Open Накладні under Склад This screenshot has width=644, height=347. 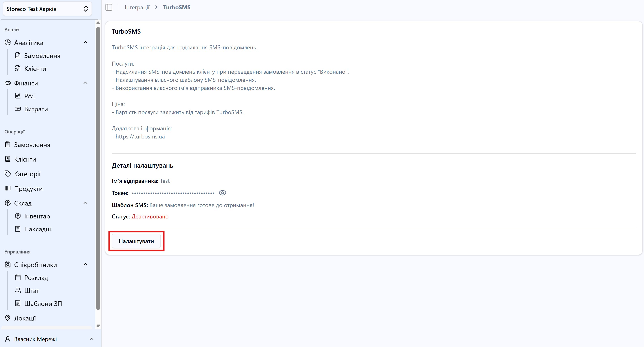coord(37,229)
